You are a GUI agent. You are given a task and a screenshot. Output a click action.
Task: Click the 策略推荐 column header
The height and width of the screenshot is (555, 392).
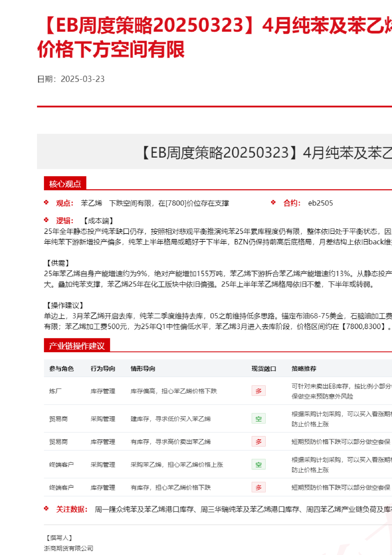[x=304, y=369]
